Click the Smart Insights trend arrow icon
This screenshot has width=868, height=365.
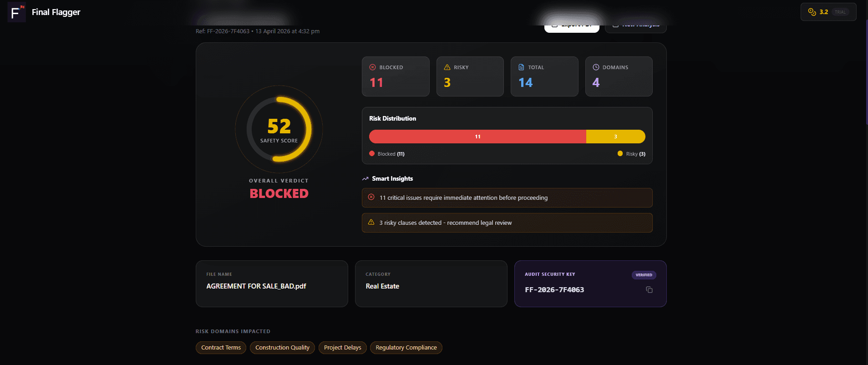point(365,178)
